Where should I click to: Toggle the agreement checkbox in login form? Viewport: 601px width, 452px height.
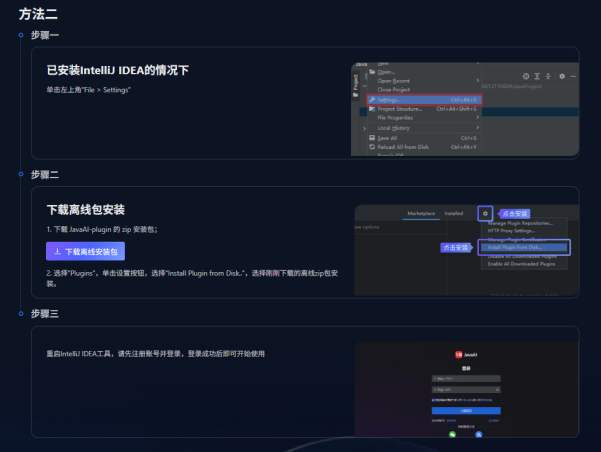tap(433, 400)
